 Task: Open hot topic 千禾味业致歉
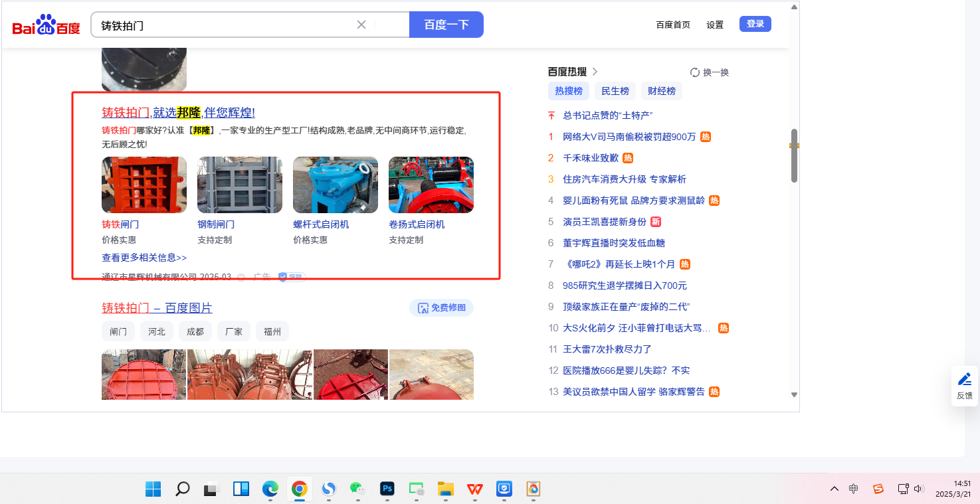click(591, 158)
